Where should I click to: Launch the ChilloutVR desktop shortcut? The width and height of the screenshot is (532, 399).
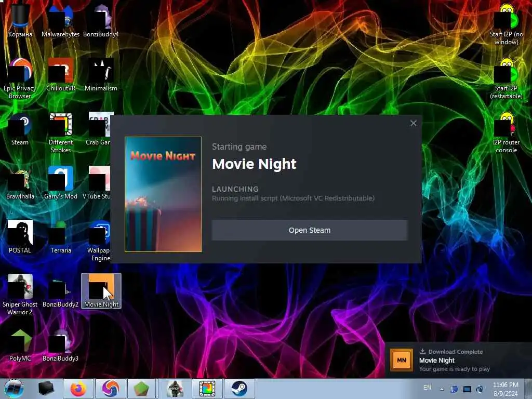tap(60, 75)
